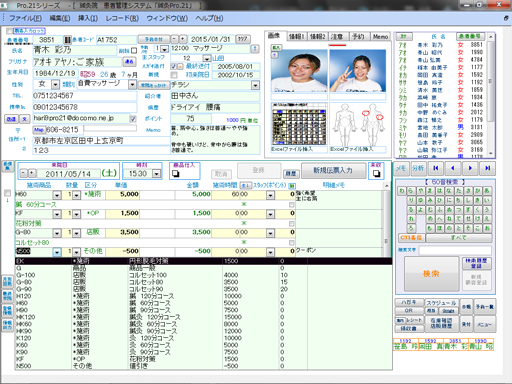Open the 時刻 15:30 dropdown
Image resolution: width=512 pixels, height=384 pixels.
(x=156, y=174)
